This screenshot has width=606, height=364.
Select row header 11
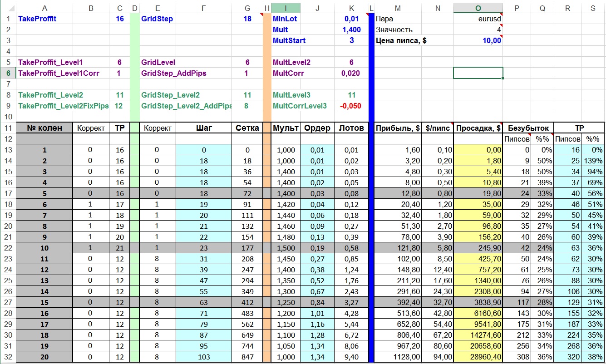tap(8, 128)
